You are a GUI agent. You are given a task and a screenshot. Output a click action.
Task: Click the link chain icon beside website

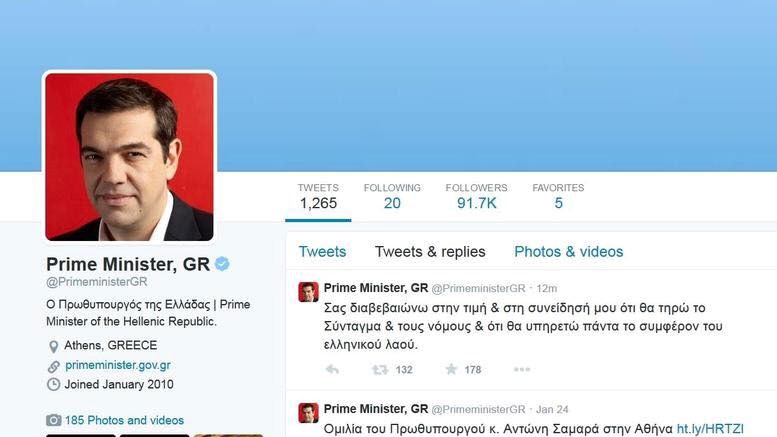pyautogui.click(x=54, y=366)
